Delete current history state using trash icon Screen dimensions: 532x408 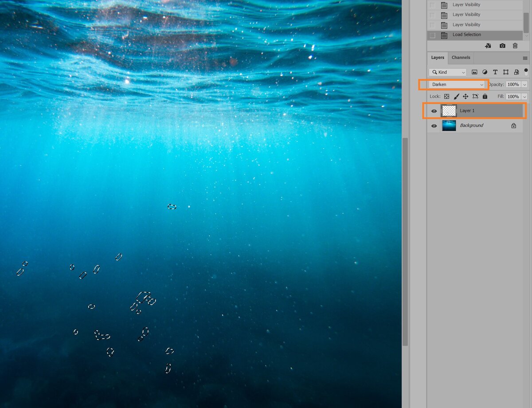coord(515,46)
